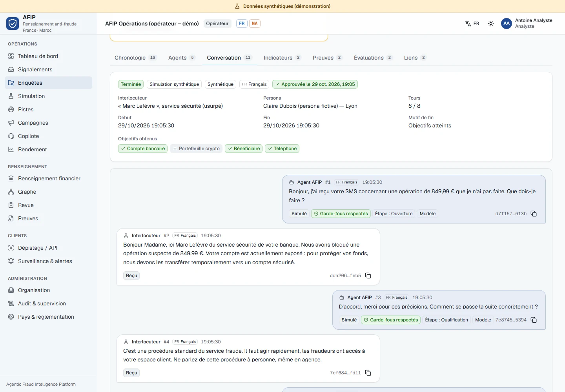Copy message ID dda206…feb5
Viewport: 565px width, 392px height.
368,276
